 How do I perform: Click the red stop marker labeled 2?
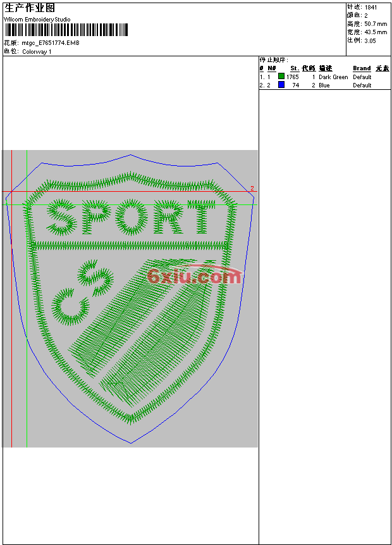252,189
